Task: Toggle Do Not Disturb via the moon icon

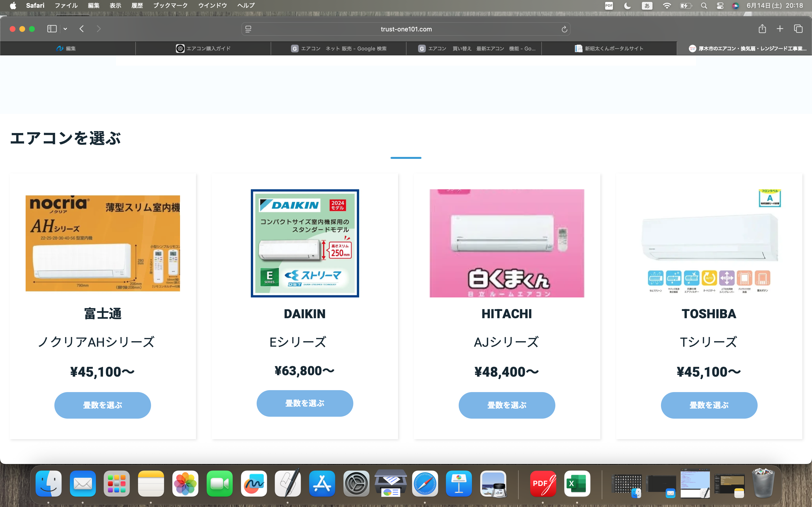Action: pyautogui.click(x=627, y=5)
